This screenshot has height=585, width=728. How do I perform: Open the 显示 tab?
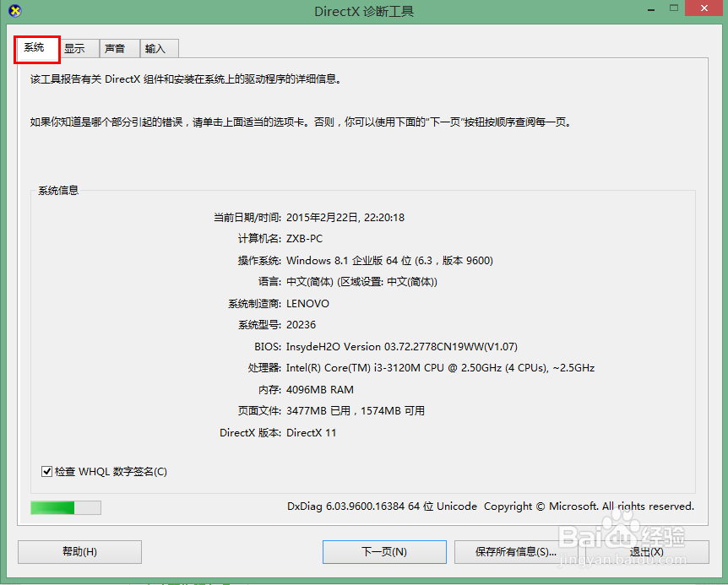pyautogui.click(x=79, y=48)
